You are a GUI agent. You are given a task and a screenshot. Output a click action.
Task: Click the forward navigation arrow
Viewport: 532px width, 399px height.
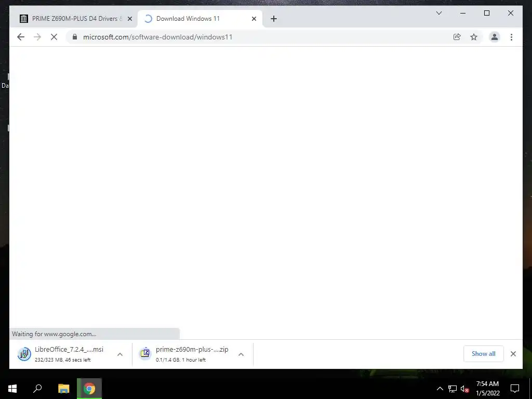37,37
